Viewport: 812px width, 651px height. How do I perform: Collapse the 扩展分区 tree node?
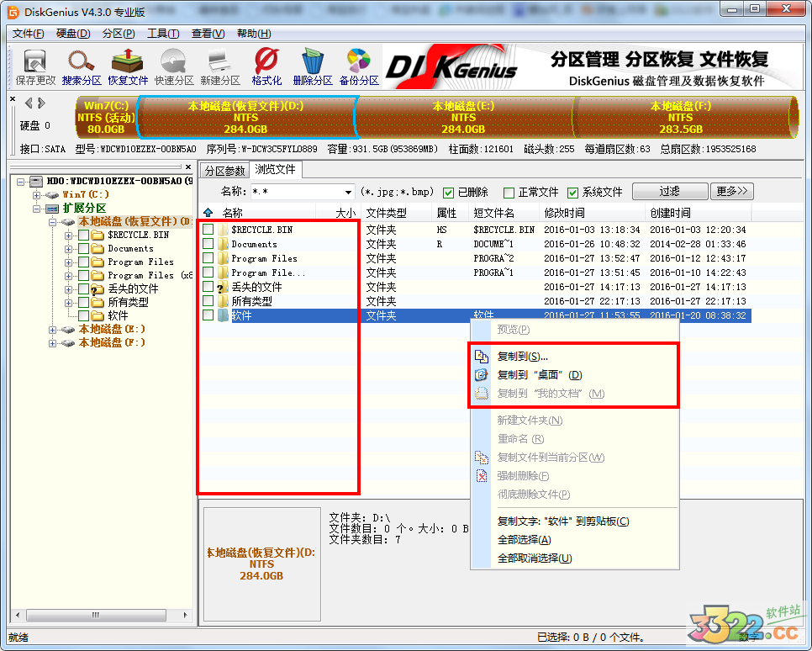(36, 209)
